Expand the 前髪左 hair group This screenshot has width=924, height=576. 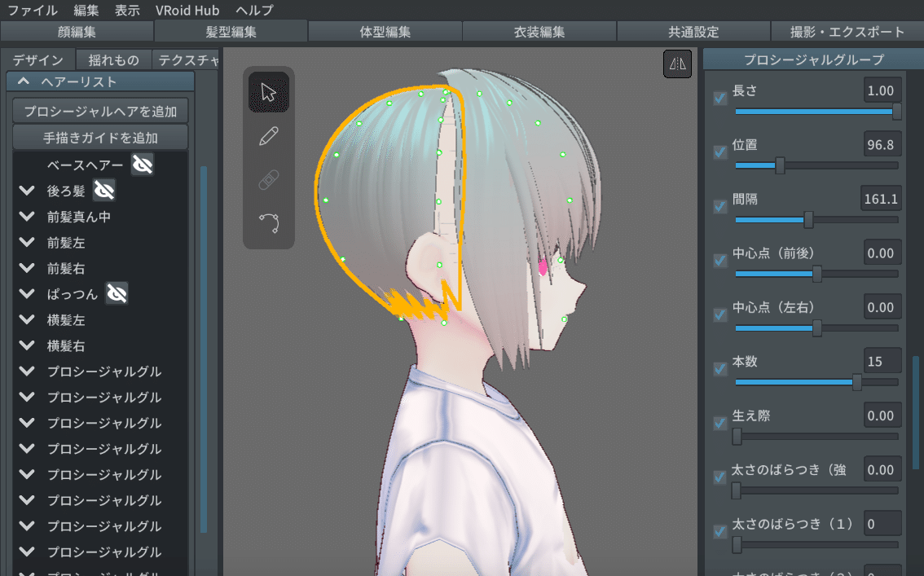(x=27, y=242)
